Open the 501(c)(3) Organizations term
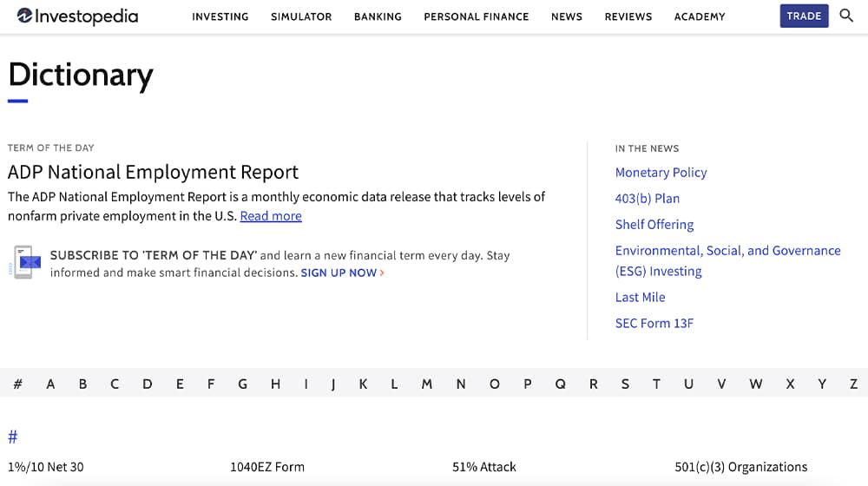Screen dimensions: 868x486 pos(740,467)
